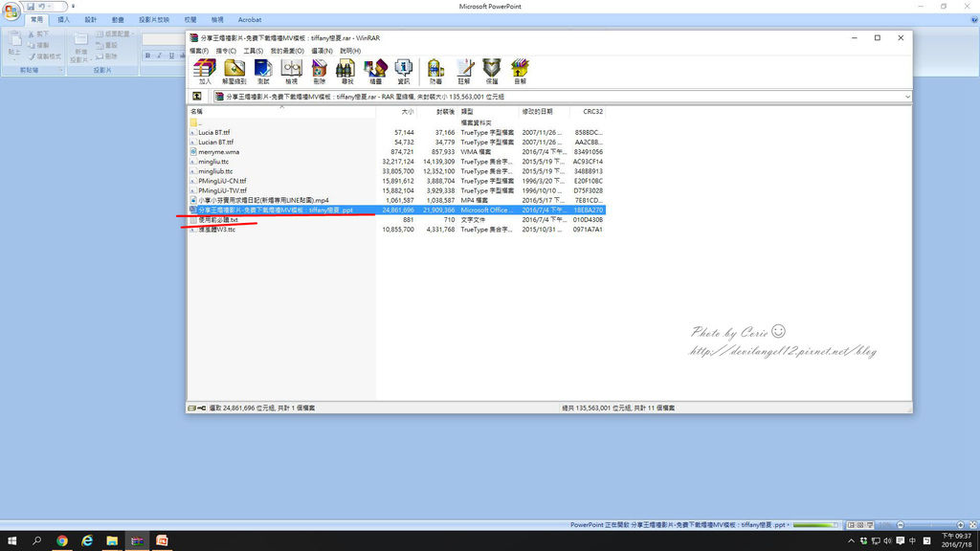Open the 工具(S) menu in WinRAR

[x=253, y=51]
